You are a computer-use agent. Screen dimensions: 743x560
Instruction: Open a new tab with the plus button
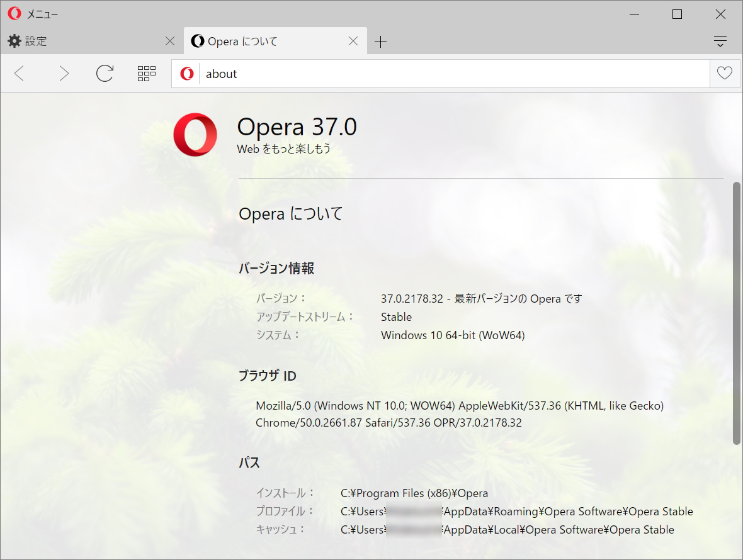(380, 42)
